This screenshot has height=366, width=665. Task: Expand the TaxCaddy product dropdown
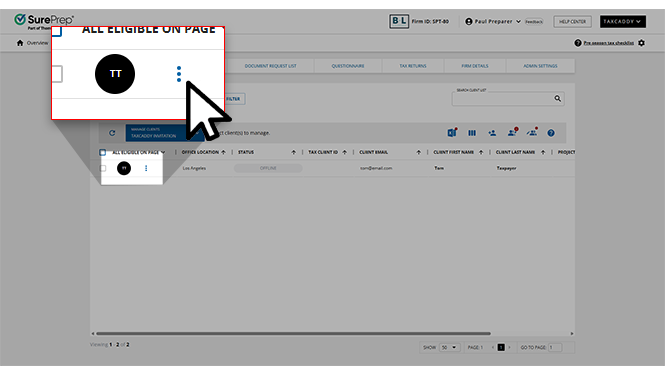point(623,21)
